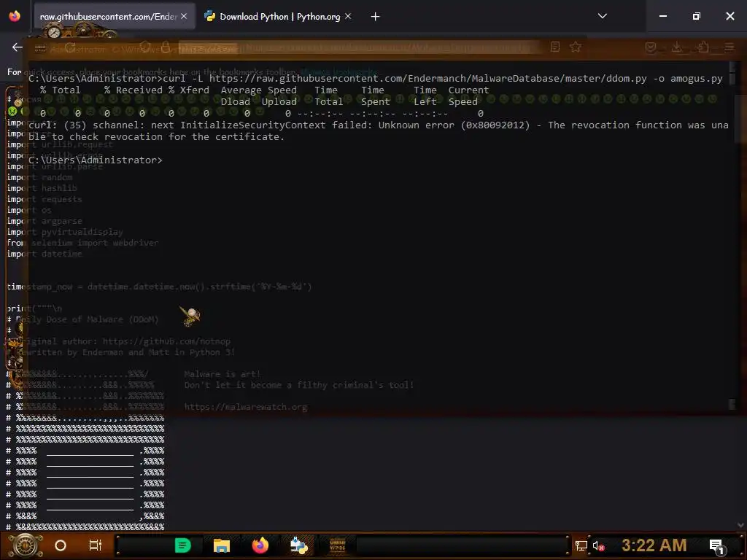The height and width of the screenshot is (560, 747).
Task: Open Task View on the taskbar
Action: (96, 545)
